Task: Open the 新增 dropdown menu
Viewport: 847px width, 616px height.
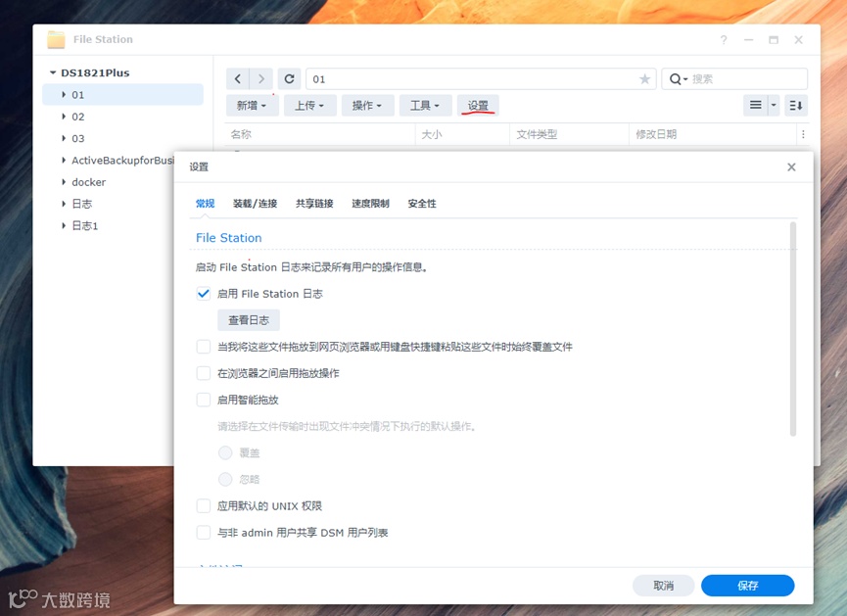Action: point(253,106)
